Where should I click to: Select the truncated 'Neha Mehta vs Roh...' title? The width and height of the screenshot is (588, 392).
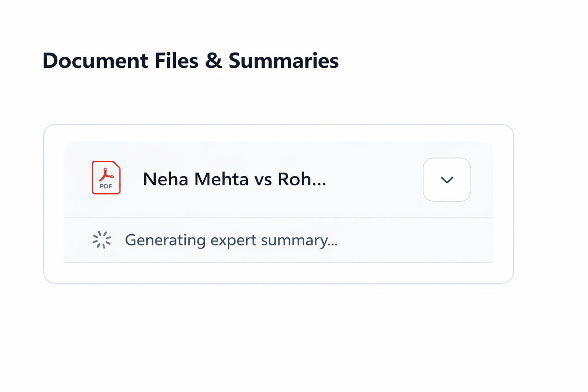(x=234, y=179)
